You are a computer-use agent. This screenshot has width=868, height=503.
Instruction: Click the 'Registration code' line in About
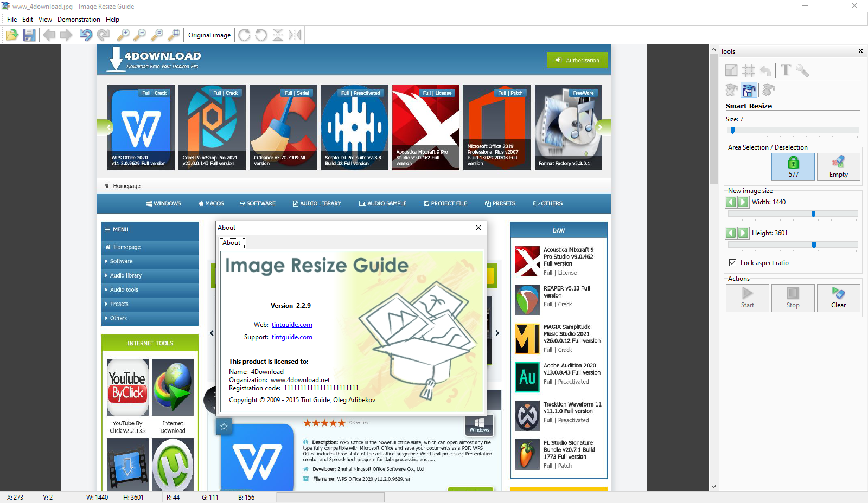tap(293, 388)
